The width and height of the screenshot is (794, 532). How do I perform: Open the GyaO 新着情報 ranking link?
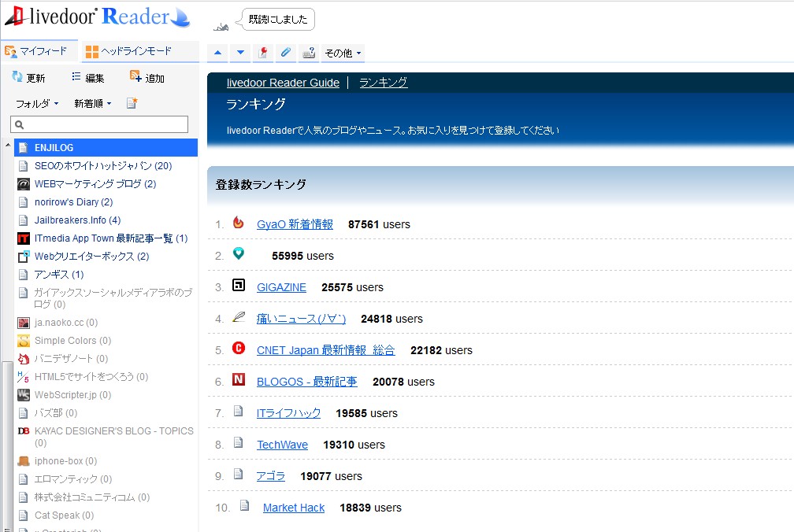(x=295, y=224)
